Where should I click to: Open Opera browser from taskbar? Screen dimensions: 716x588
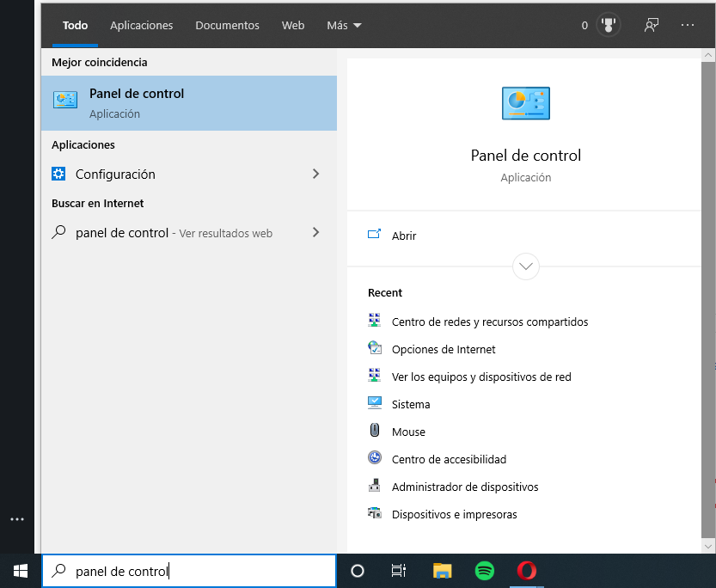[527, 571]
